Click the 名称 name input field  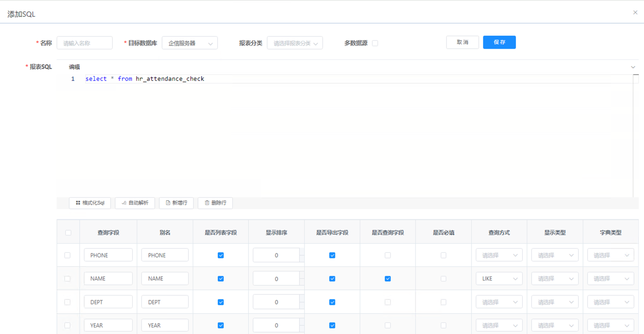coord(84,42)
